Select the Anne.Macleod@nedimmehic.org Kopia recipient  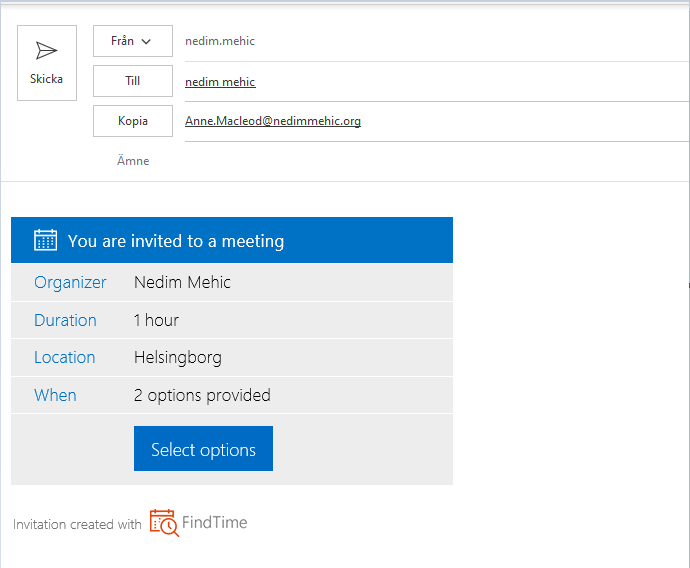(273, 121)
